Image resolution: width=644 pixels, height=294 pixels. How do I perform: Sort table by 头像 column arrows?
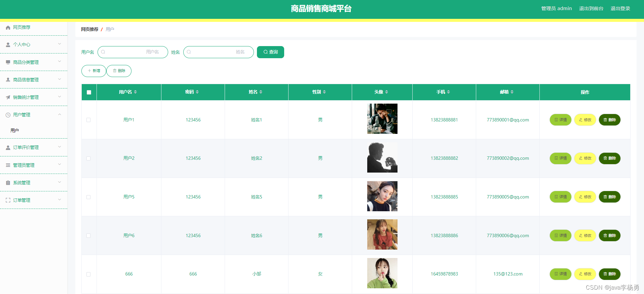(x=386, y=92)
